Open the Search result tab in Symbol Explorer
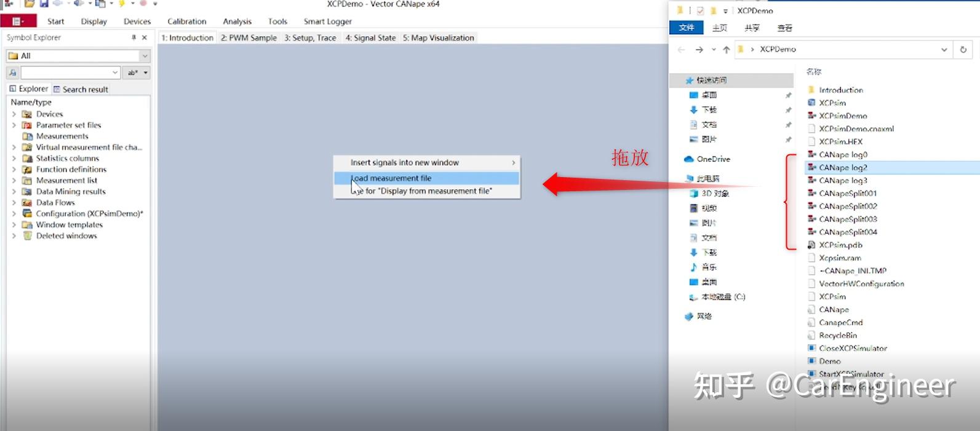Screen dimensions: 980x431 (x=81, y=89)
